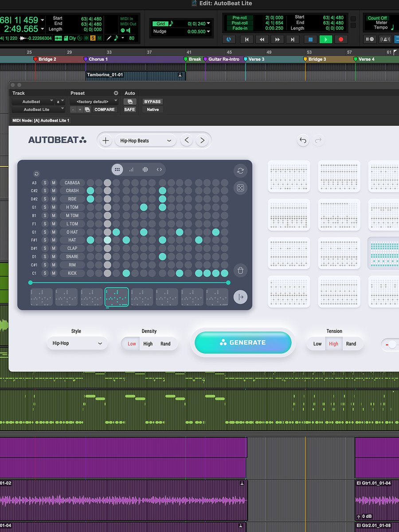This screenshot has width=399, height=532.
Task: Add a new preset with the plus icon
Action: tap(106, 141)
